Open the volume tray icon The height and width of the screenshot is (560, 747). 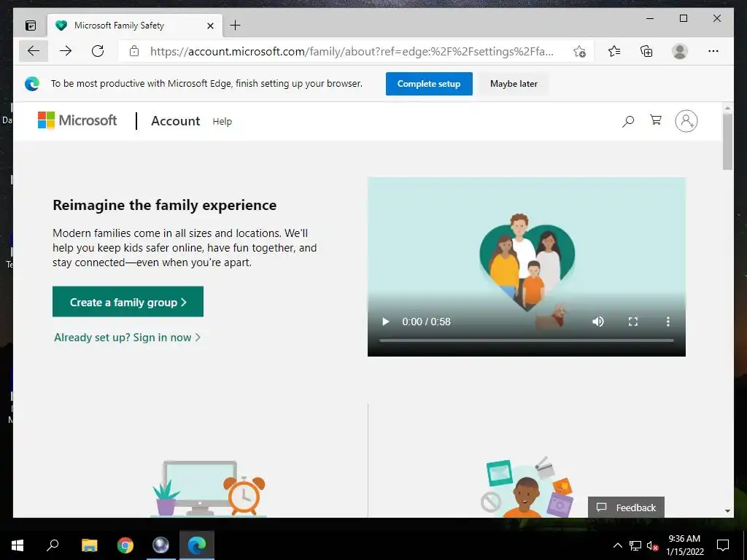tap(652, 546)
